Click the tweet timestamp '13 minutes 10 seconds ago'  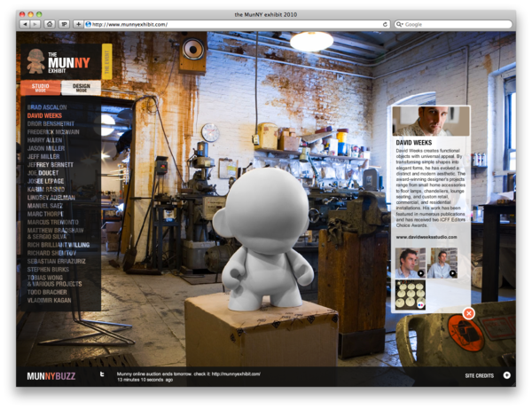click(145, 380)
